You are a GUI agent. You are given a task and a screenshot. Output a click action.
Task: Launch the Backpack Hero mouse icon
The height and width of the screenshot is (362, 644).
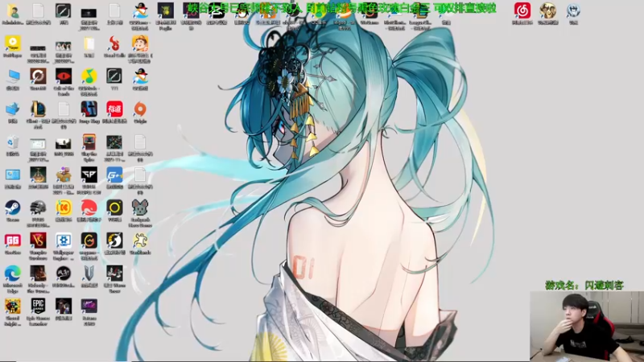click(140, 208)
